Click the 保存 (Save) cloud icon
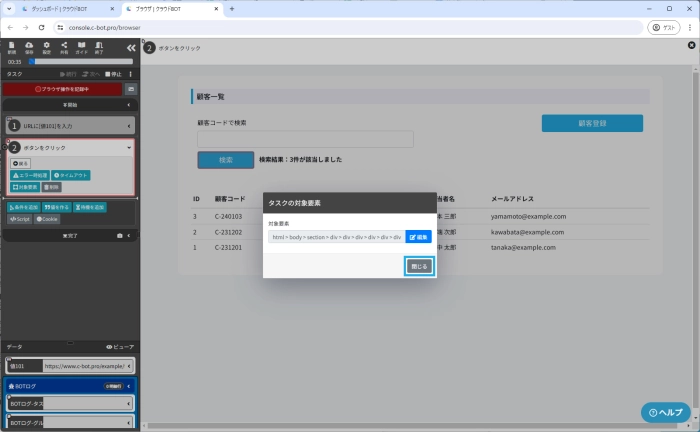Image resolution: width=700 pixels, height=432 pixels. point(28,47)
